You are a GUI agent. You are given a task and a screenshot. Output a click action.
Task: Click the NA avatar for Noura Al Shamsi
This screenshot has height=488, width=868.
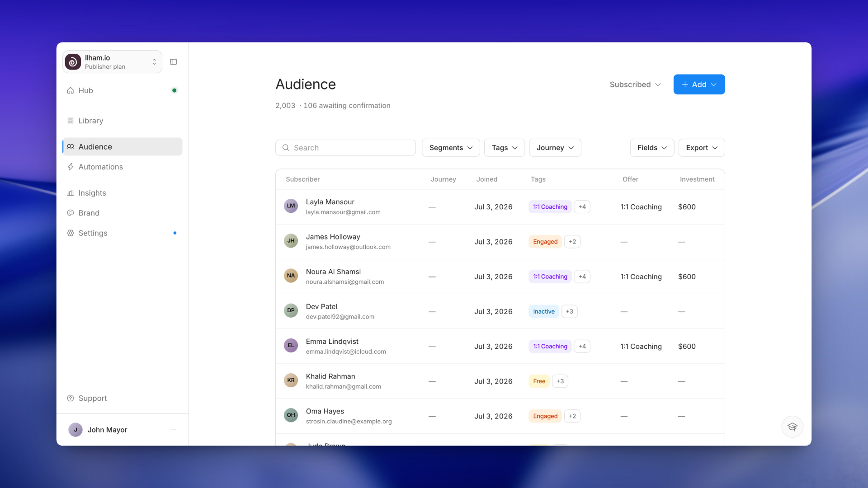pyautogui.click(x=291, y=276)
